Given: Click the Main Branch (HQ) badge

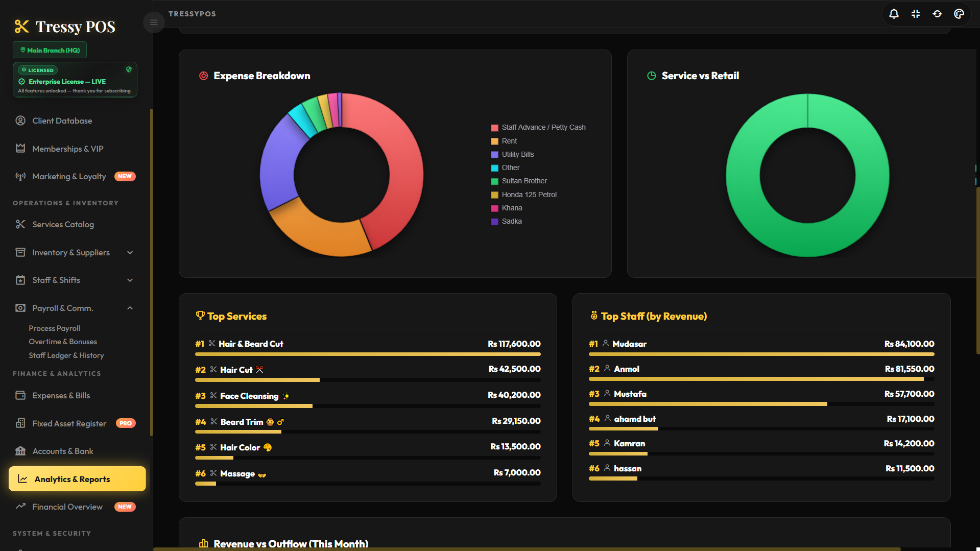Looking at the screenshot, I should pyautogui.click(x=50, y=50).
